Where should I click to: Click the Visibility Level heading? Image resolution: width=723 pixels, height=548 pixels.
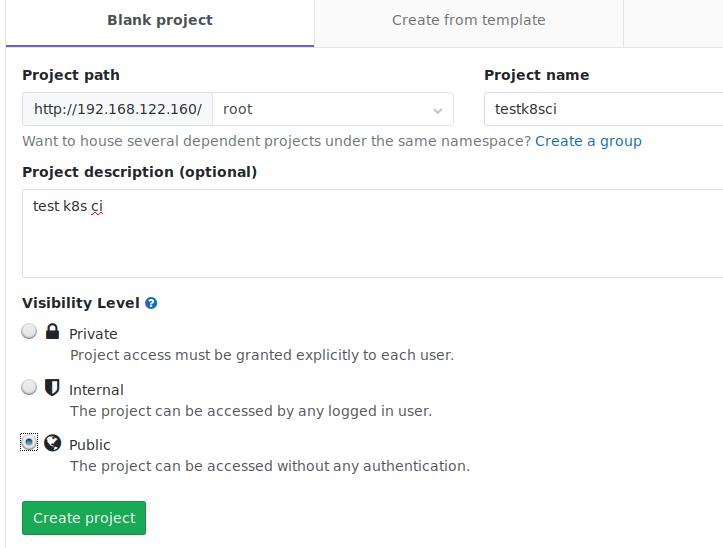(80, 303)
